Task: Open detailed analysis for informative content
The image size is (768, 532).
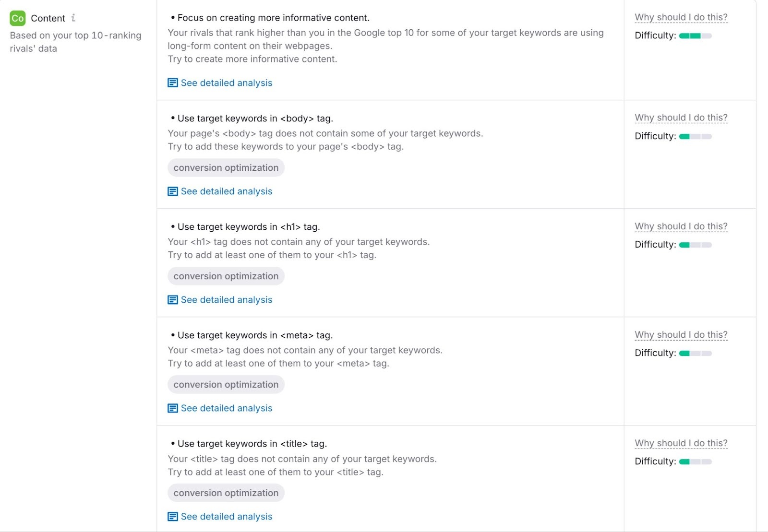Action: pos(226,83)
